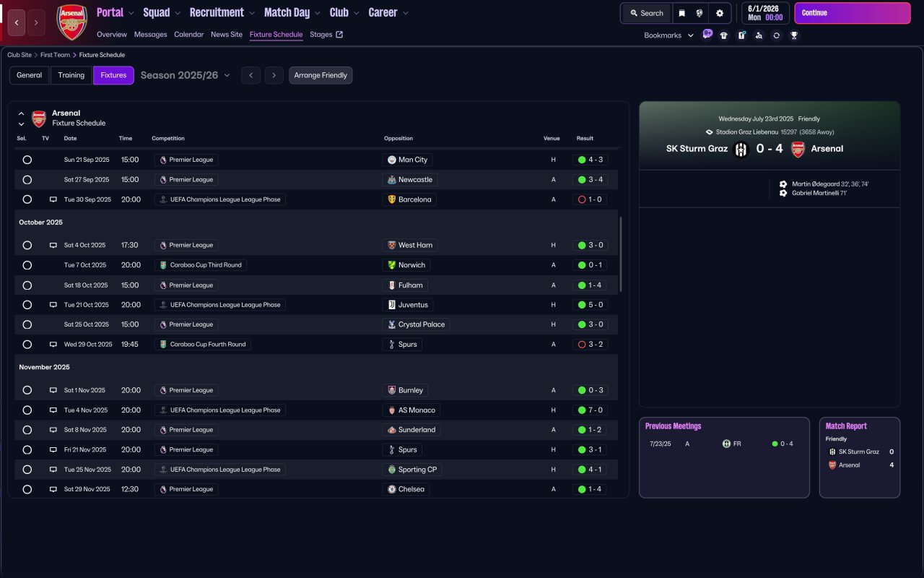
Task: Click the bookmark flag icon near Search
Action: 681,13
